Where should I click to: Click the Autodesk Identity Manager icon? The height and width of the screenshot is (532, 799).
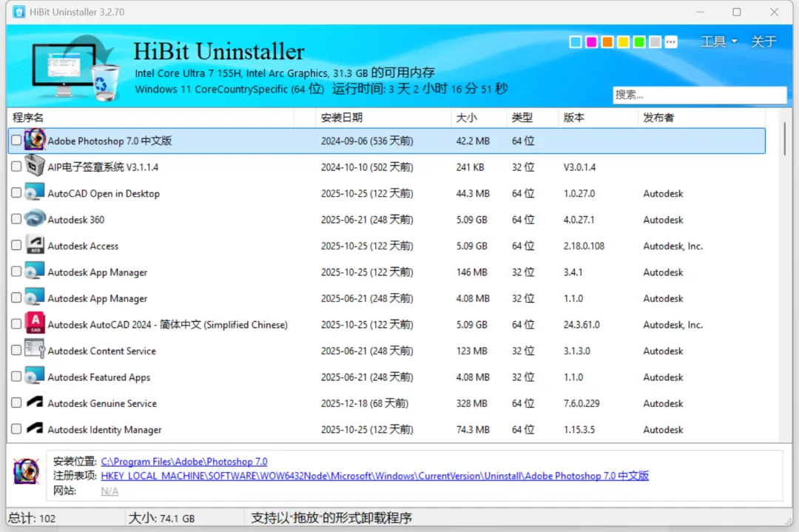pos(35,428)
